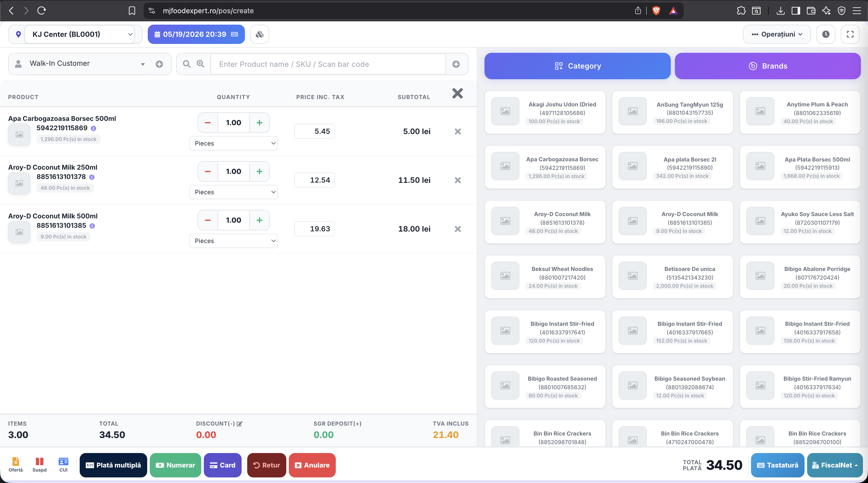This screenshot has width=868, height=483.
Task: Expand the Operațiuni menu
Action: [x=777, y=34]
